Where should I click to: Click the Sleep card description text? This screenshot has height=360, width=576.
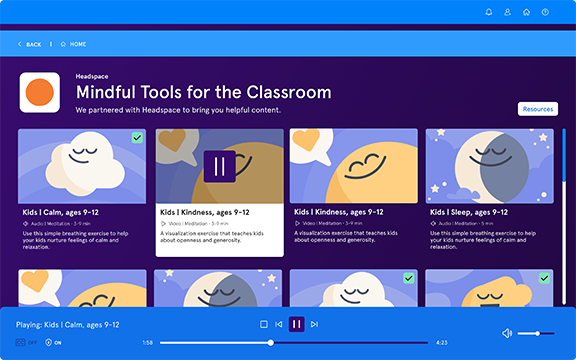(x=483, y=240)
